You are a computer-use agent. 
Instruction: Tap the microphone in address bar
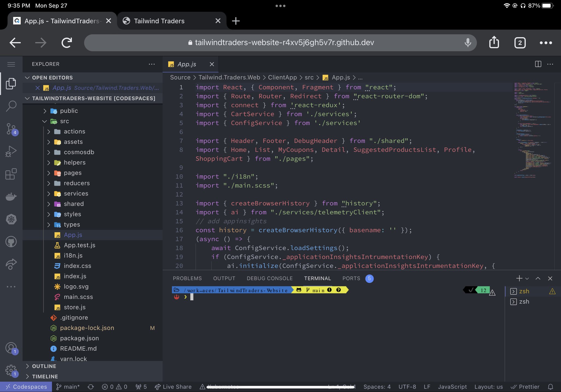coord(468,42)
